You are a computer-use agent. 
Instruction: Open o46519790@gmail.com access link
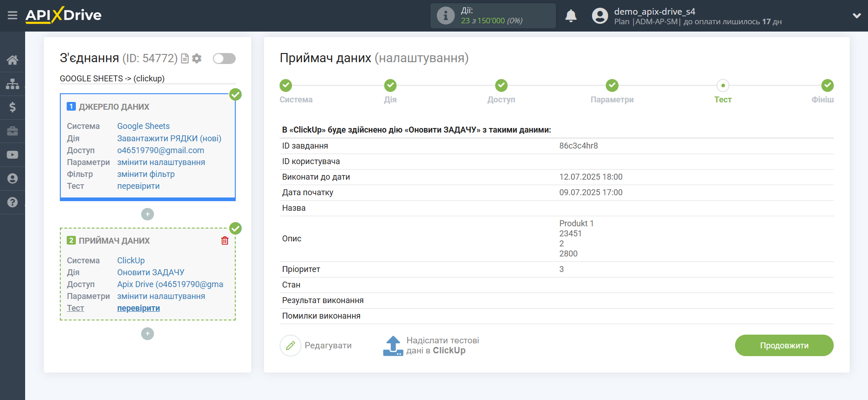161,150
